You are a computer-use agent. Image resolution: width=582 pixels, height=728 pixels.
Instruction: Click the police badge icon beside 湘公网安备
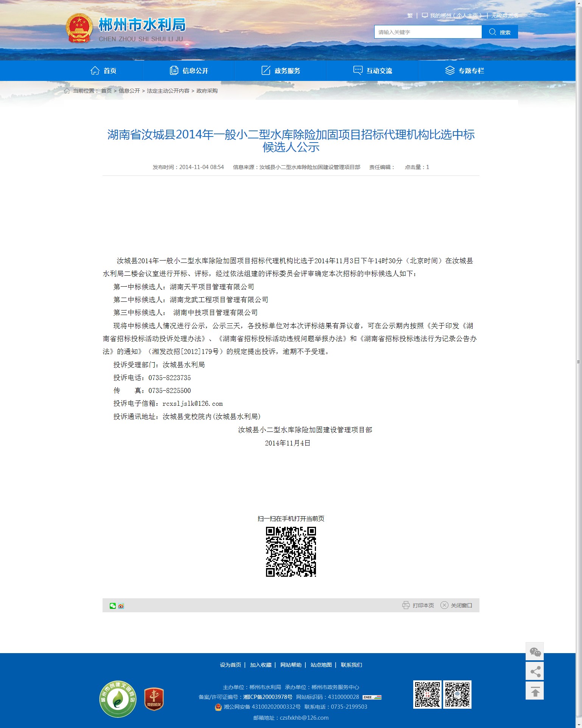coord(218,707)
